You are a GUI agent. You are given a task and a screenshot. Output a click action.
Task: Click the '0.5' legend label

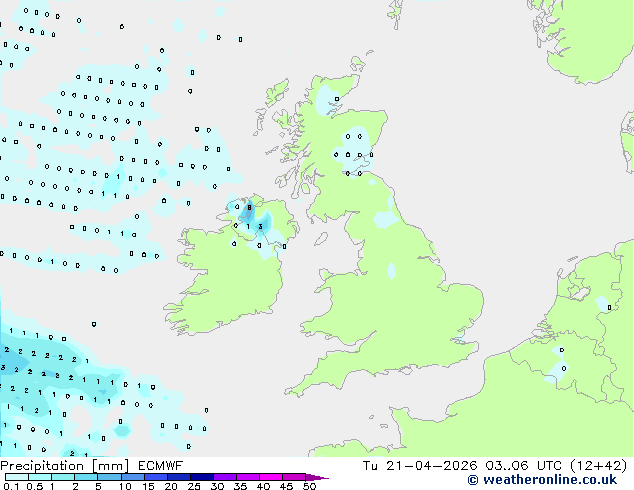coord(34,486)
